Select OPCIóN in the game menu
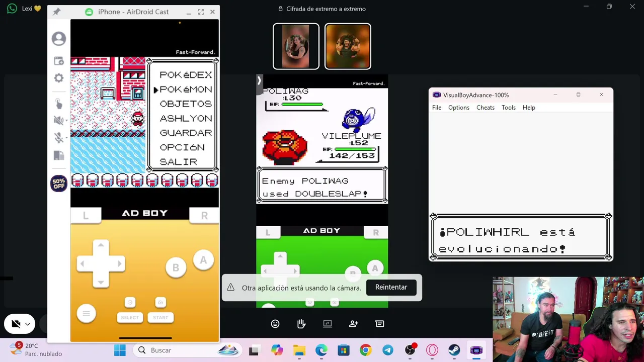644x362 pixels. [x=182, y=148]
